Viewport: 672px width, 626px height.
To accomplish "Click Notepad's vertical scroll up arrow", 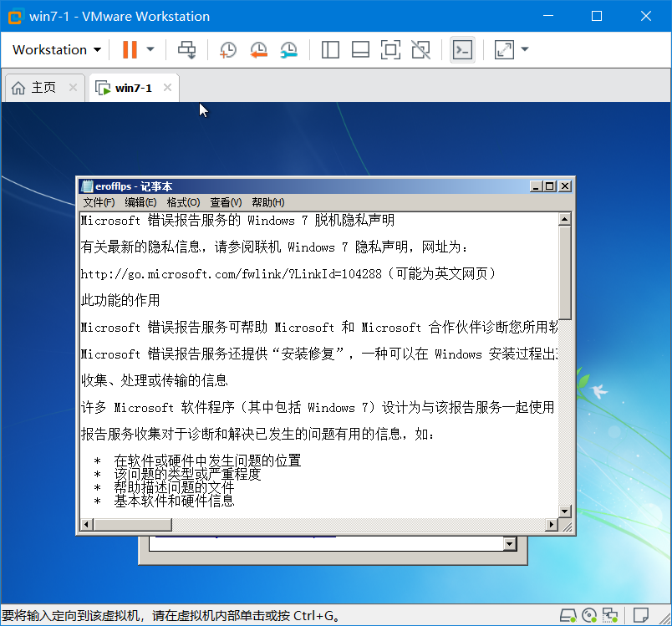I will click(565, 219).
